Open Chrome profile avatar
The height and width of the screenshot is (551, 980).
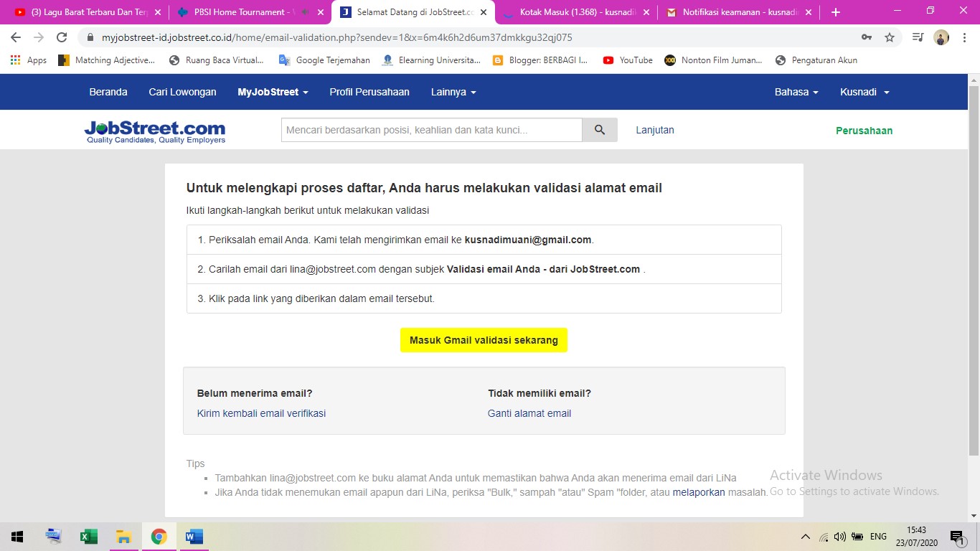[x=941, y=37]
